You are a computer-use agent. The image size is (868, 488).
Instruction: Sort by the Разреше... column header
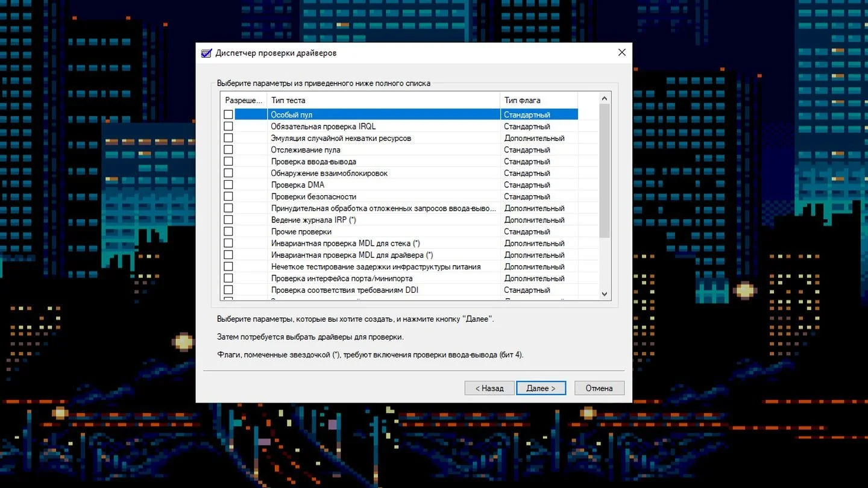click(x=244, y=100)
